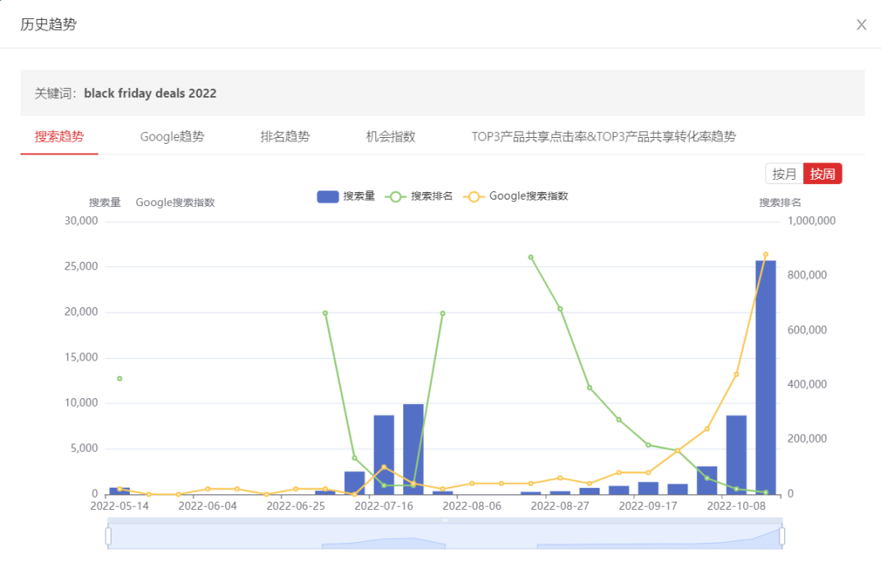
Task: Open the 排名趋势 tab
Action: point(285,136)
